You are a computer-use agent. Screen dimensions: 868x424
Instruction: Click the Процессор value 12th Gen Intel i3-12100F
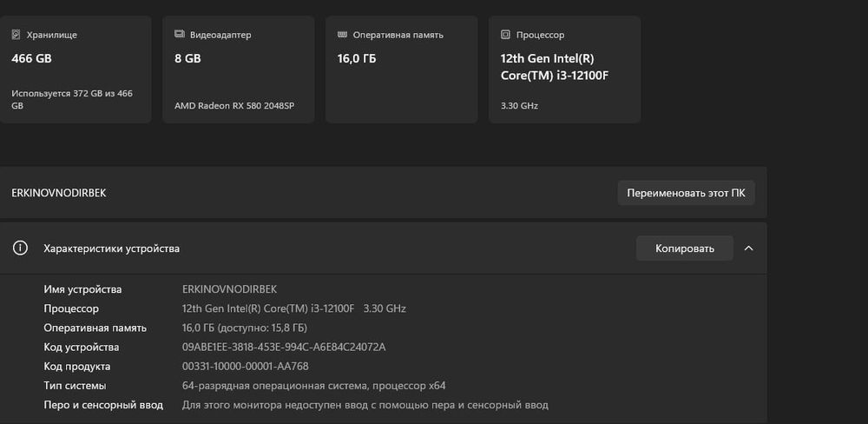tap(294, 308)
